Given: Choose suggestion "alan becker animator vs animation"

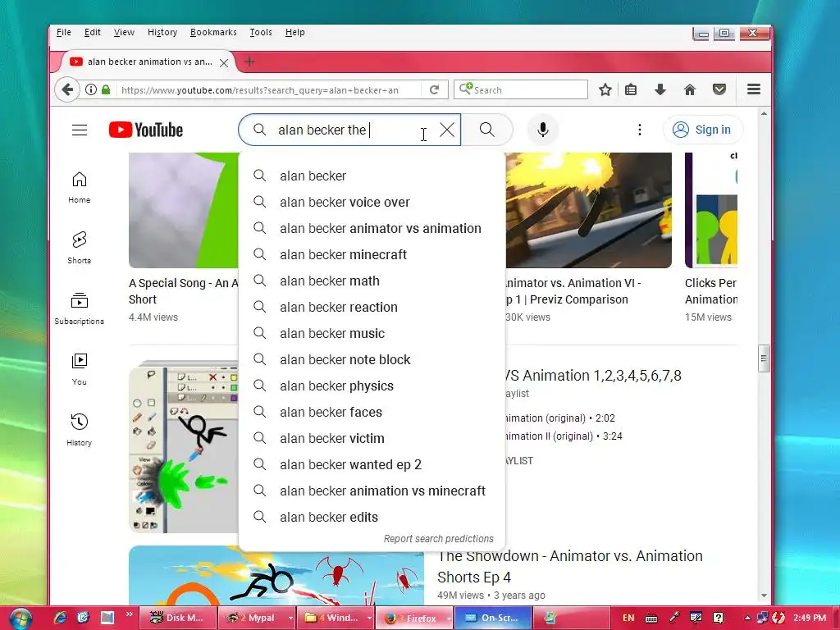Looking at the screenshot, I should (372, 228).
